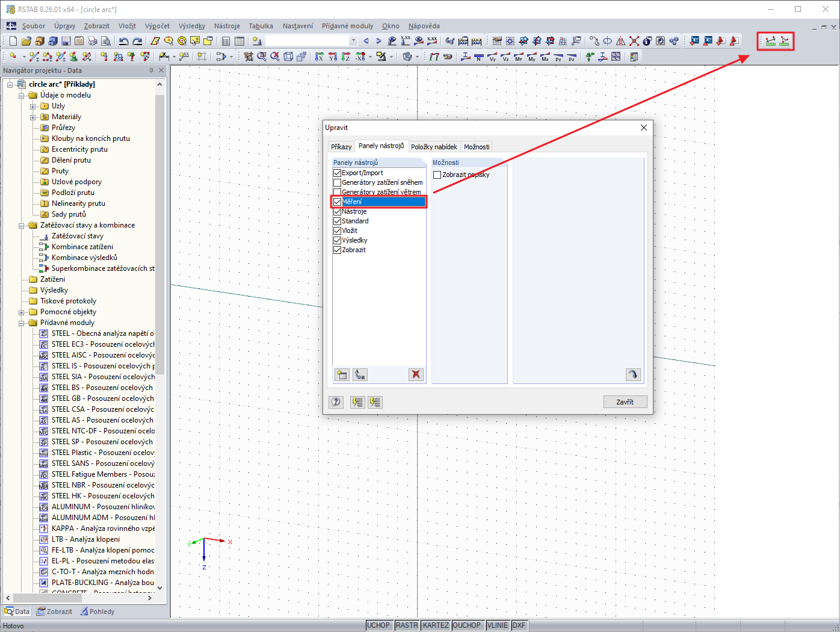The height and width of the screenshot is (632, 840).
Task: Toggle the Standard toolbar checkbox
Action: point(337,221)
